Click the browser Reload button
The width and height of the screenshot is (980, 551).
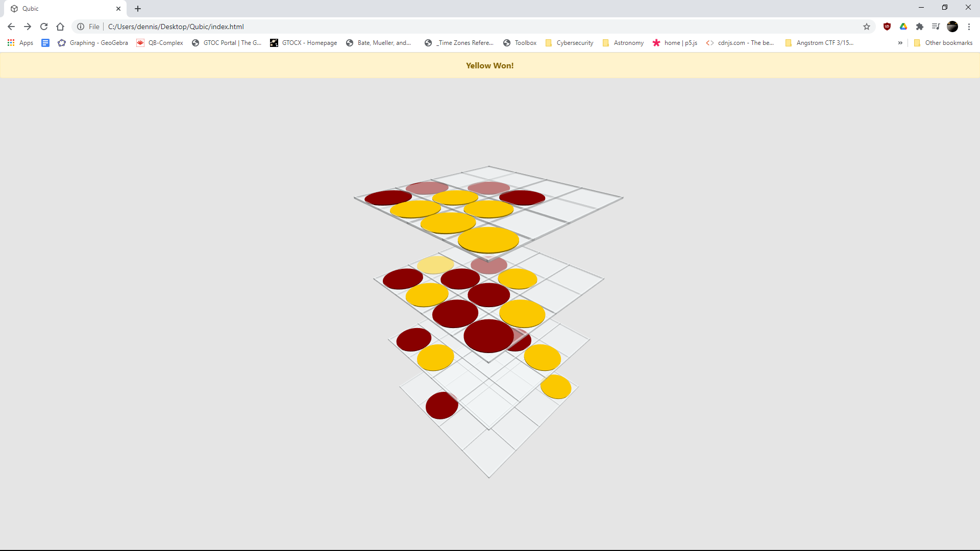[44, 27]
